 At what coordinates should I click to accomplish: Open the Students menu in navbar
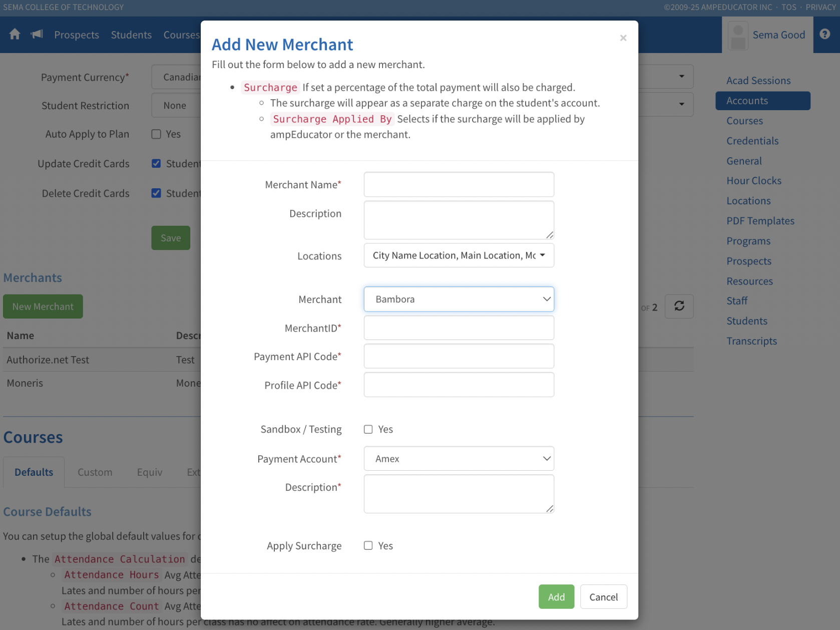(x=131, y=35)
